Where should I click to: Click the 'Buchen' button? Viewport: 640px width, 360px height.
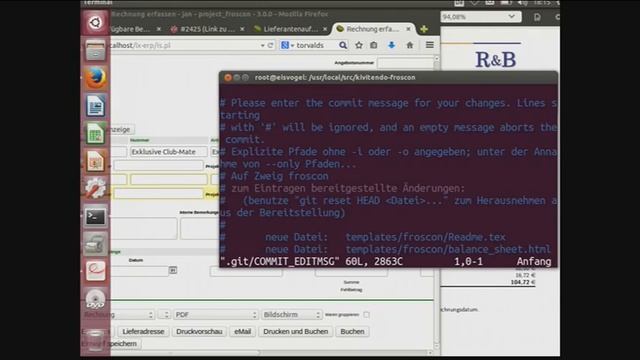pos(352,331)
